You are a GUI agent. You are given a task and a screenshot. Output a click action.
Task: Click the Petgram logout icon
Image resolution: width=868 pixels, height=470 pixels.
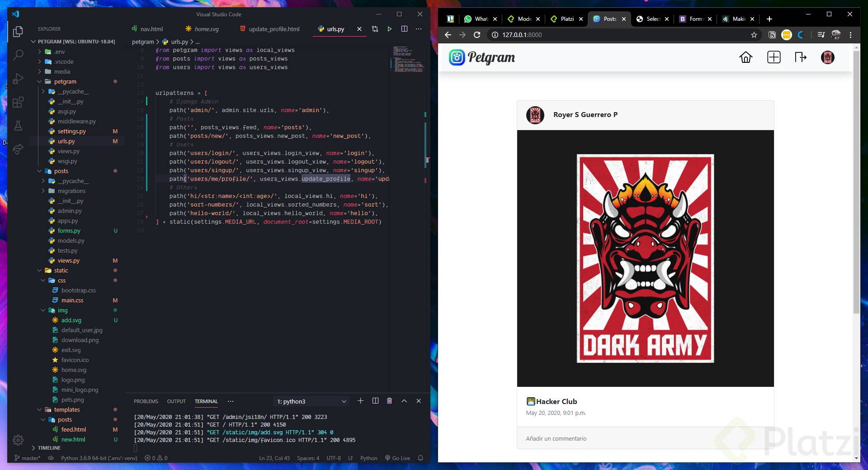point(800,57)
